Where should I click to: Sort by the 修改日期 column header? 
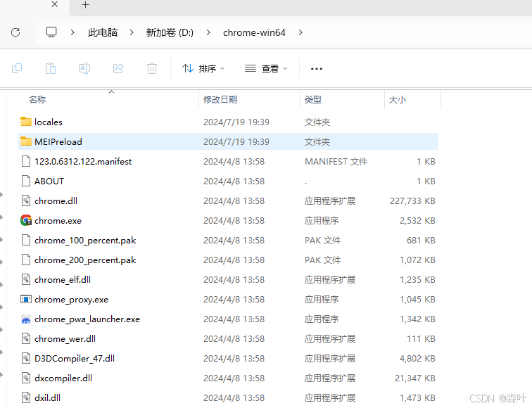click(x=220, y=100)
